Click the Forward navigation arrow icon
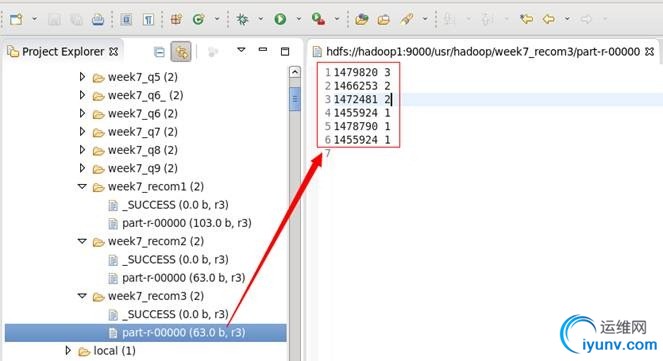 pyautogui.click(x=586, y=19)
